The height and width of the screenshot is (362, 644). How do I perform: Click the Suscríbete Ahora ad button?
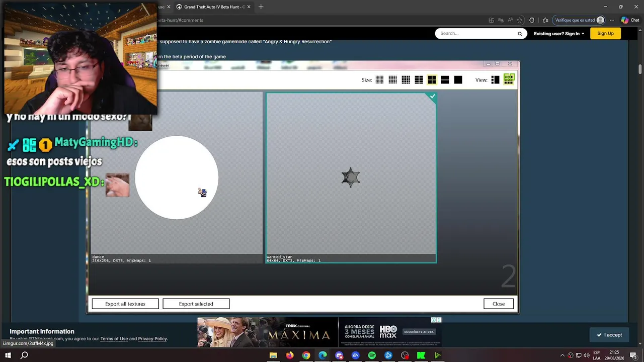(419, 332)
